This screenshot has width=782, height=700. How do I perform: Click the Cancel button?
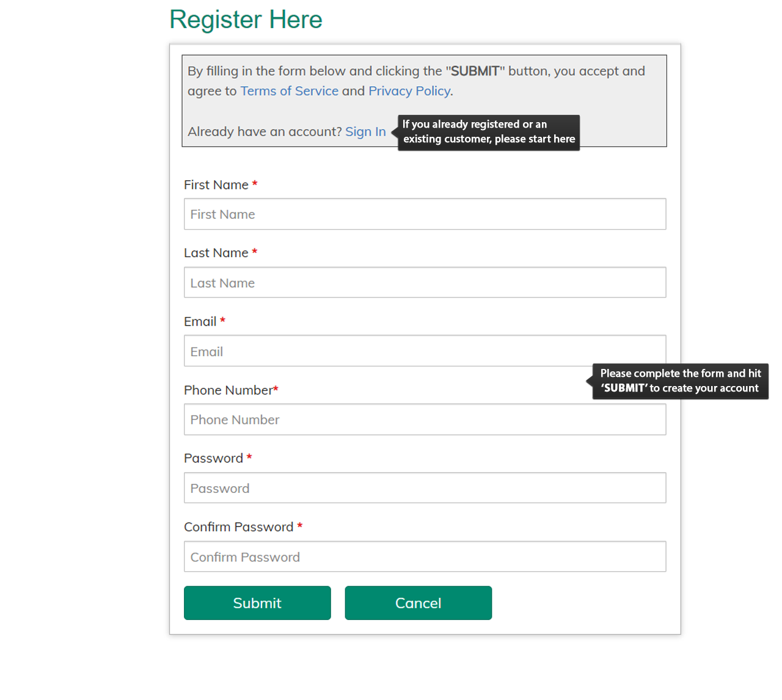(418, 603)
